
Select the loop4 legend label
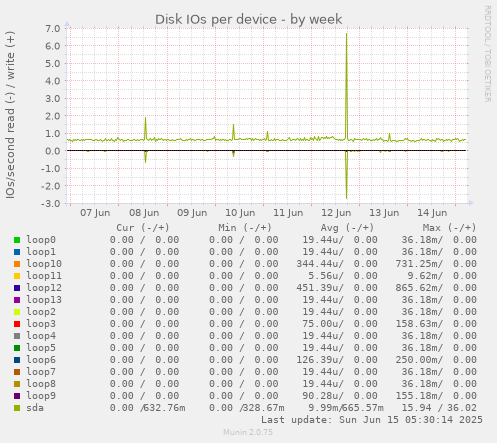tap(41, 336)
